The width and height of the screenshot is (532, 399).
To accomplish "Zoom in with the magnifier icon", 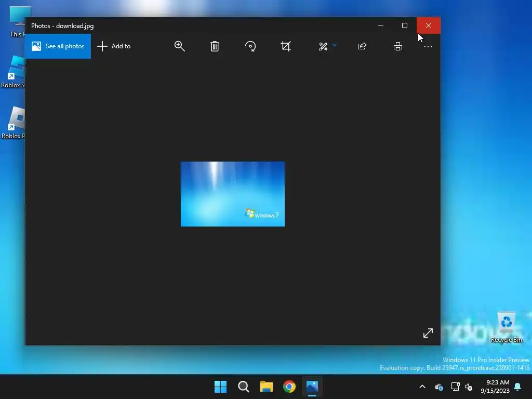I will tap(179, 46).
